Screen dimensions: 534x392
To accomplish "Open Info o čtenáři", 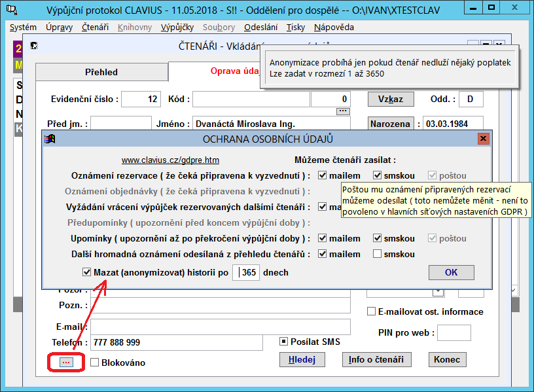I will tap(377, 360).
